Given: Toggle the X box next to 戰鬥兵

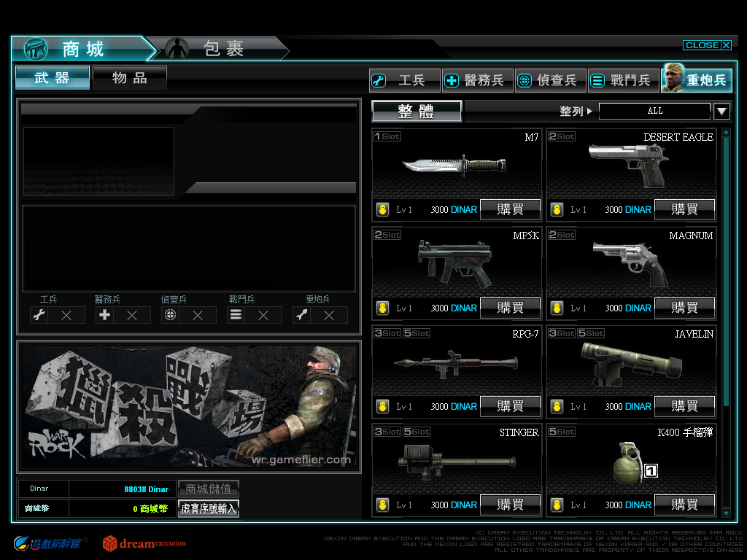Looking at the screenshot, I should [263, 315].
